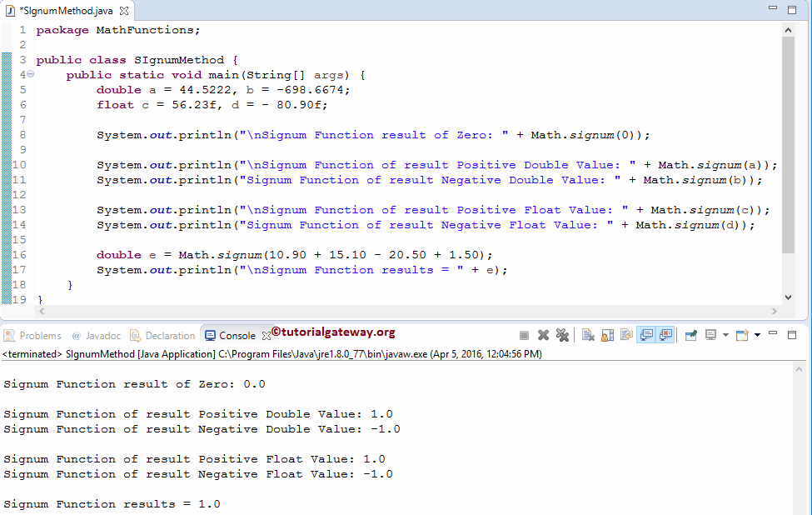Switch to the Problems tab

coord(38,335)
